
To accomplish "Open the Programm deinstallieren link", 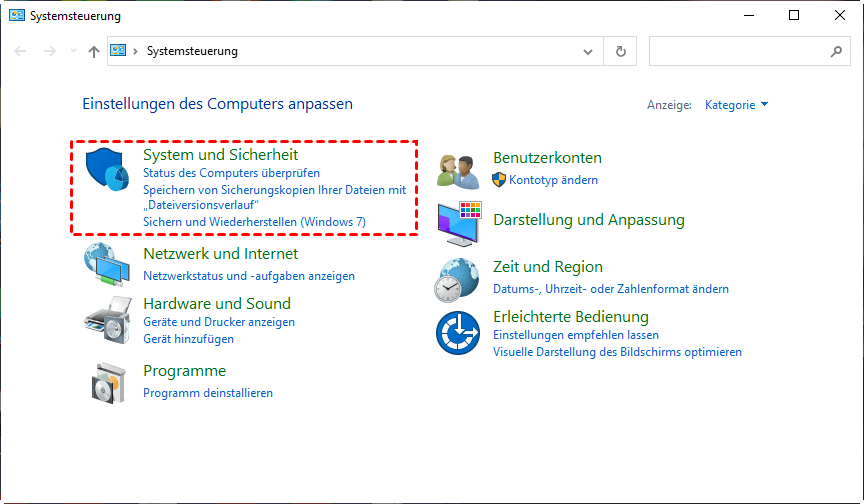I will pos(208,393).
